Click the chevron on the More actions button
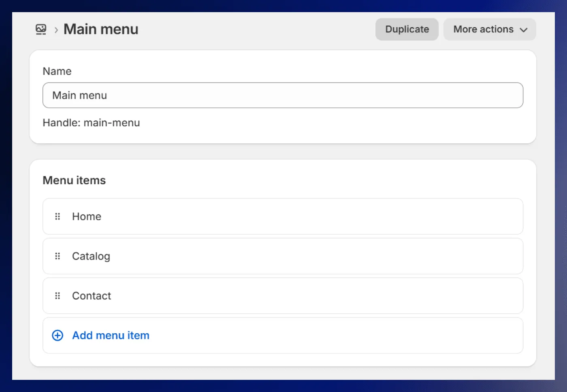567x392 pixels. 524,30
